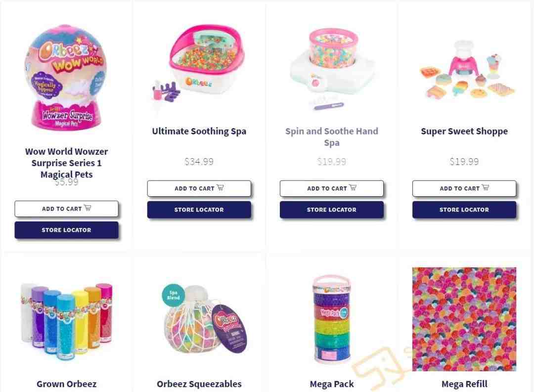Find stores for Spin and Soothe Hand Spa
The width and height of the screenshot is (534, 392).
point(331,210)
